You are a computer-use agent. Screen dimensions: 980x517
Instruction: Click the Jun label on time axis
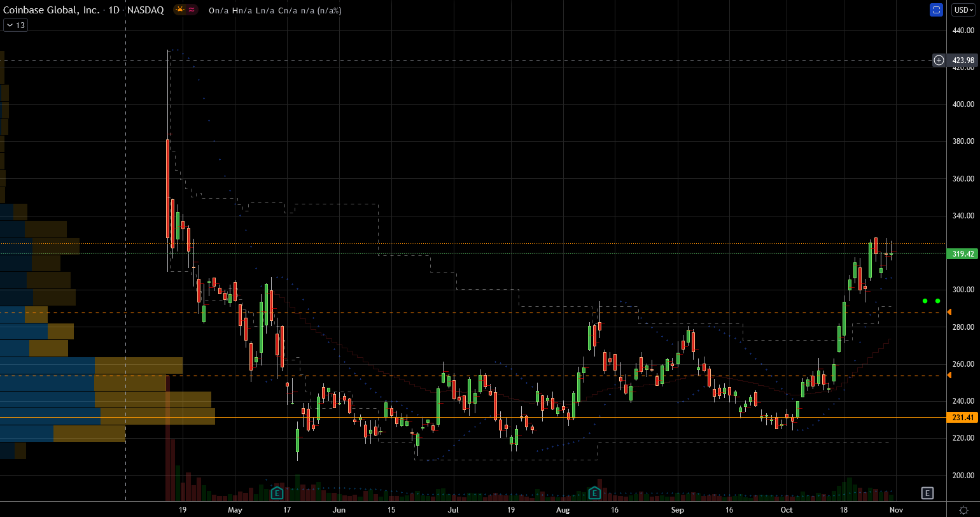coord(339,510)
